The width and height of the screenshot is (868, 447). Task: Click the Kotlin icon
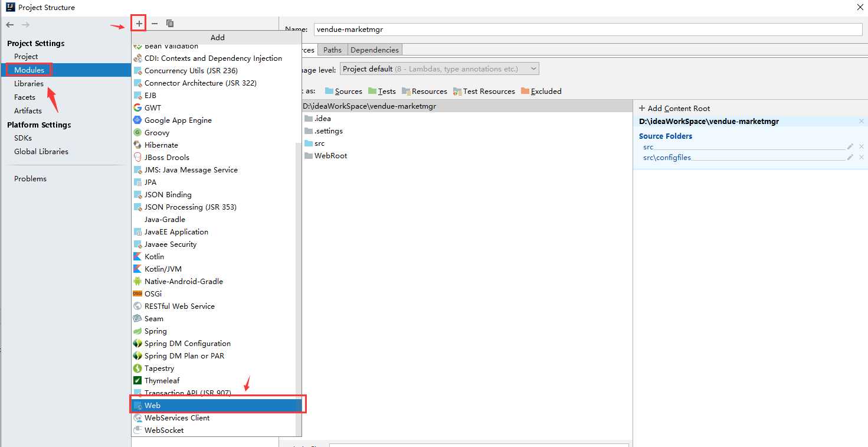137,256
